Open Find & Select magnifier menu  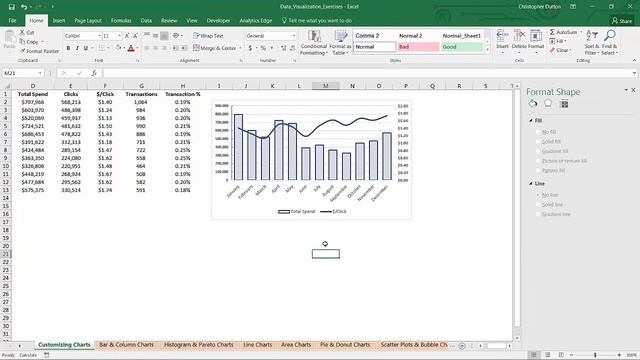pyautogui.click(x=609, y=42)
